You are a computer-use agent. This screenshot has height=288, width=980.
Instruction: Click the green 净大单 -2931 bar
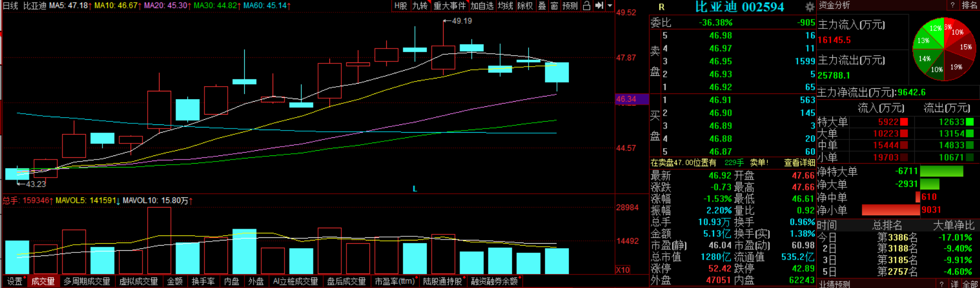929,184
